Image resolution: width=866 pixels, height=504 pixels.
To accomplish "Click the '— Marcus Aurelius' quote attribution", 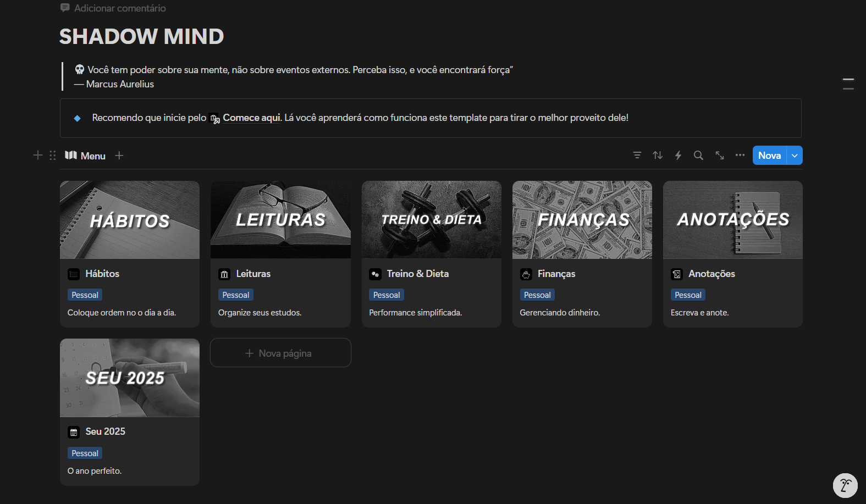I will tap(114, 84).
